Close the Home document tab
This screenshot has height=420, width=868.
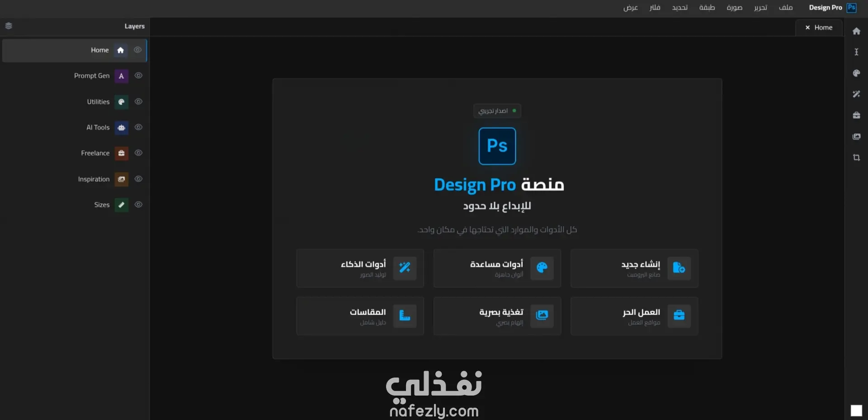[x=807, y=28]
